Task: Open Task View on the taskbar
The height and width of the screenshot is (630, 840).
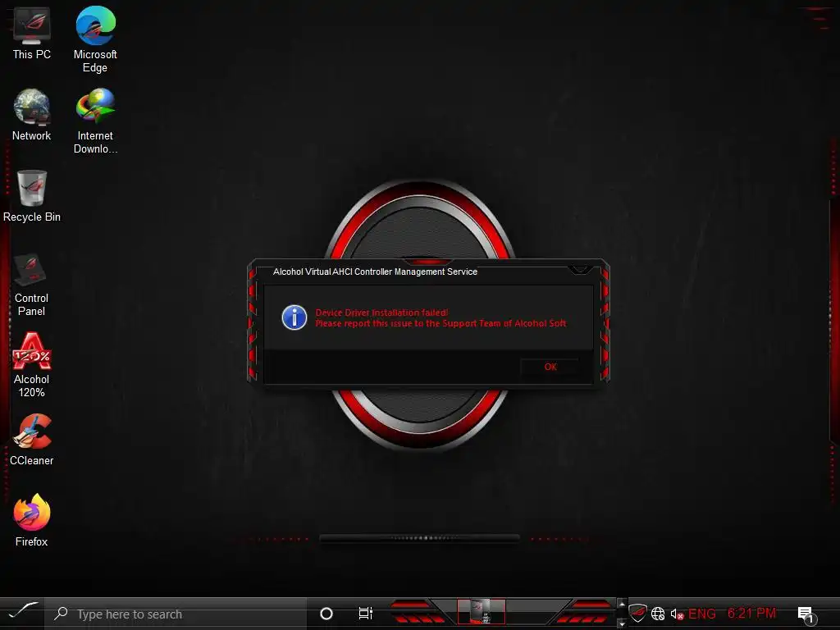Action: tap(365, 614)
